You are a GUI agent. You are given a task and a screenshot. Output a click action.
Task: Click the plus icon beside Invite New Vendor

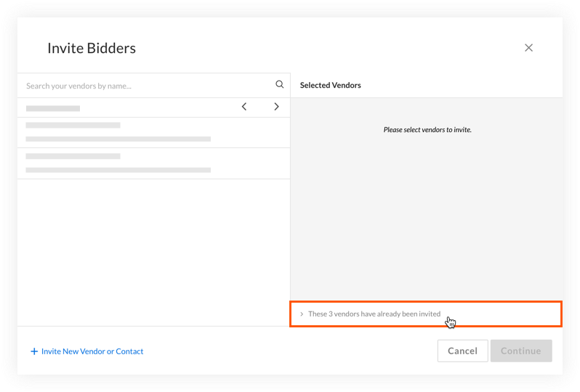(34, 351)
